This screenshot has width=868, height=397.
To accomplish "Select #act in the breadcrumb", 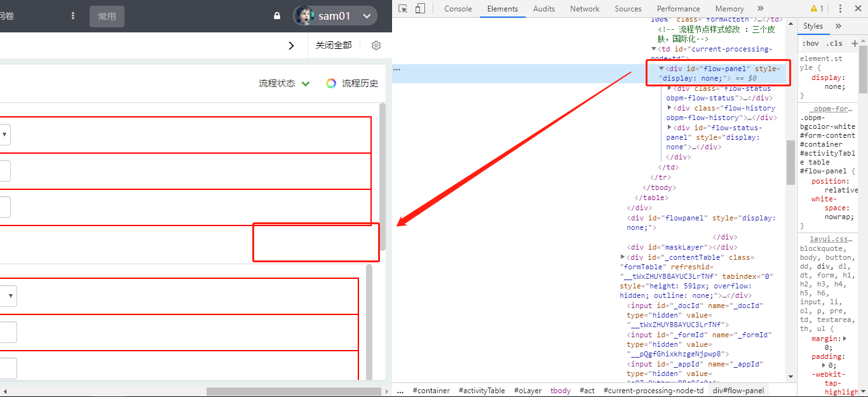I will coord(588,391).
